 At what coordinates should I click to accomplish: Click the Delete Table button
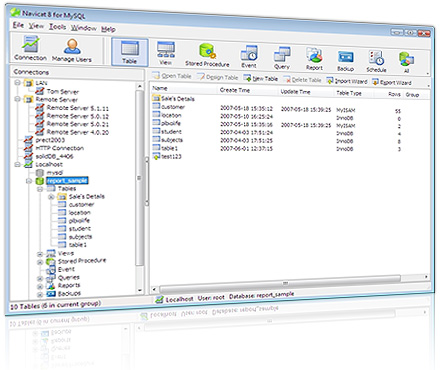302,80
